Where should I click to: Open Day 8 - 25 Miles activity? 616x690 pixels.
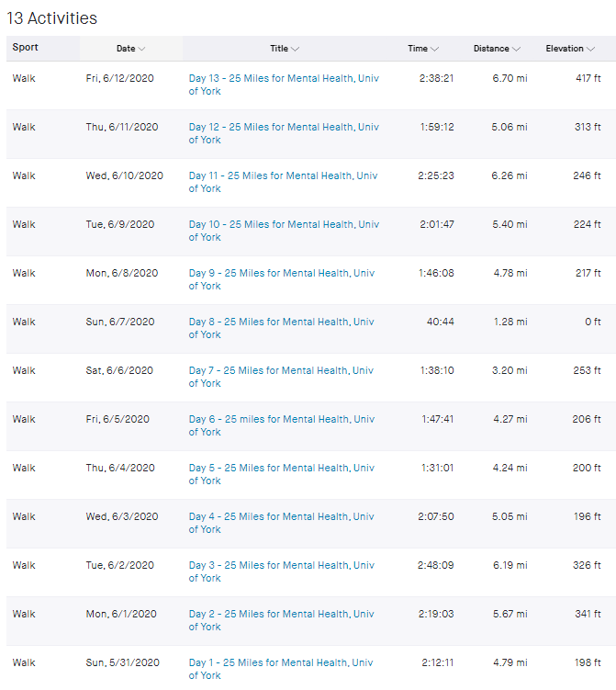[282, 328]
